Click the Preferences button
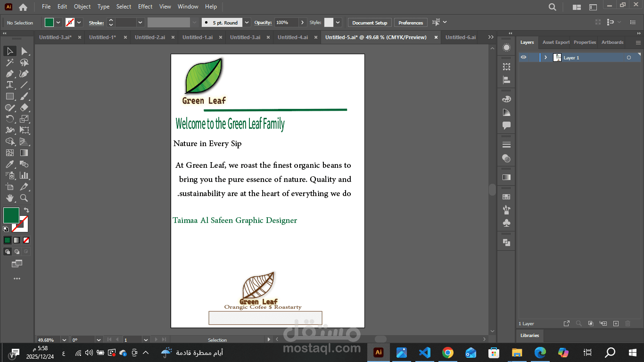 [411, 23]
